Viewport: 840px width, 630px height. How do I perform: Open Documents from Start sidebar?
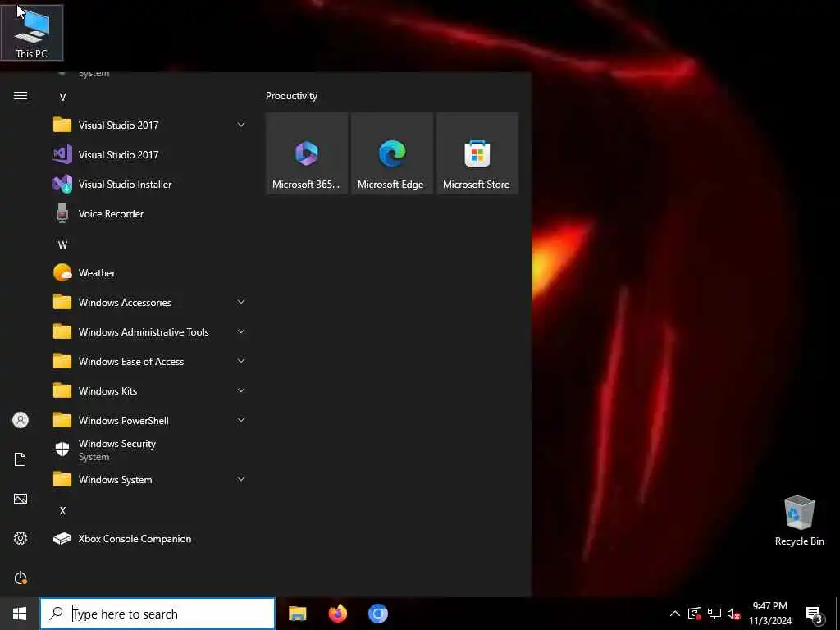click(21, 459)
